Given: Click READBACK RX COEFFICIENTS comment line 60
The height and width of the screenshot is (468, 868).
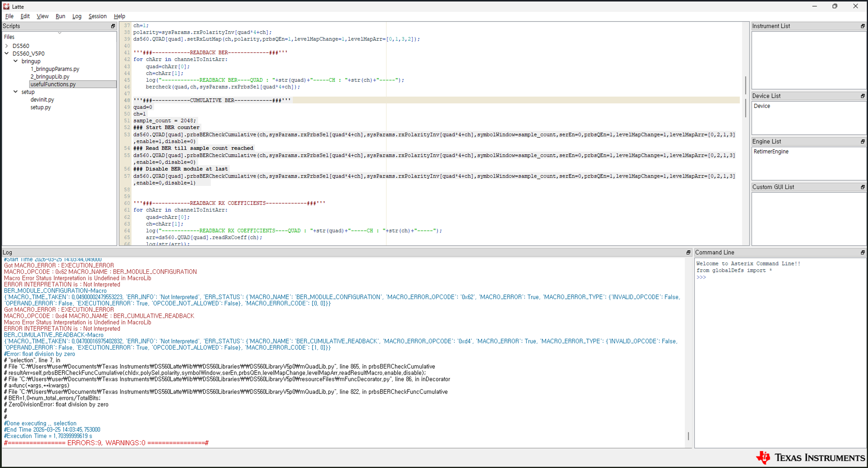Looking at the screenshot, I should click(229, 203).
